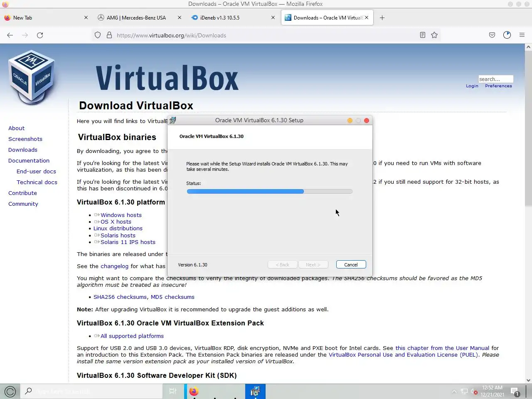This screenshot has height=399, width=532.
Task: Click the VirtualBox cube logo
Action: [x=32, y=77]
